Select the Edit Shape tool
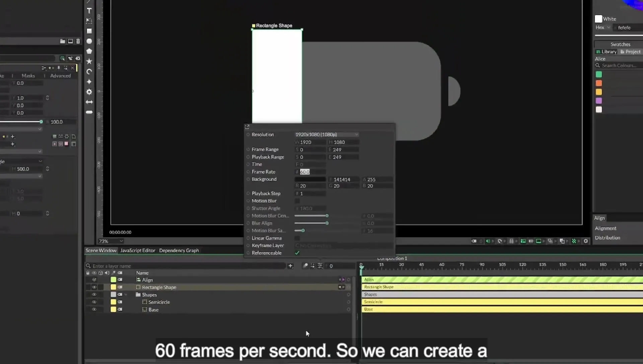This screenshot has height=364, width=643. [x=89, y=21]
